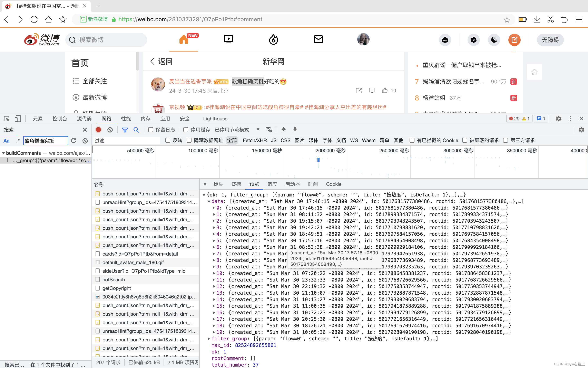The image size is (588, 368).
Task: Toggle 反转 invert filter checkbox
Action: (168, 140)
